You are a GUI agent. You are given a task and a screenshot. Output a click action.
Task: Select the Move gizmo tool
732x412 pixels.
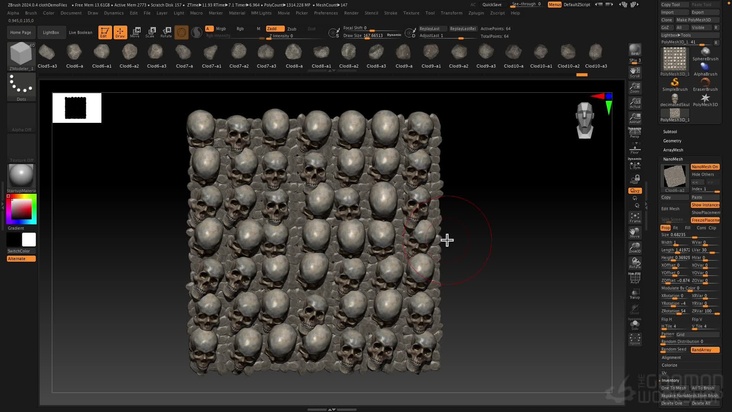click(135, 32)
